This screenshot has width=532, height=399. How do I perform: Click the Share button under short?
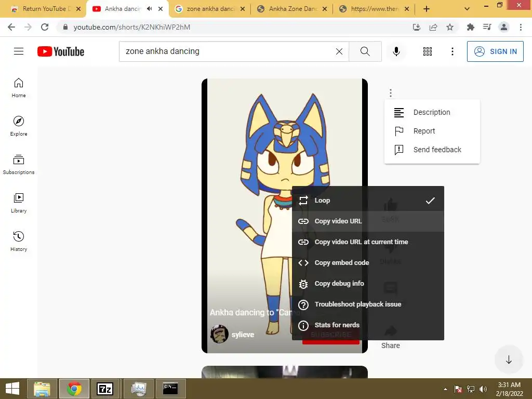click(391, 337)
